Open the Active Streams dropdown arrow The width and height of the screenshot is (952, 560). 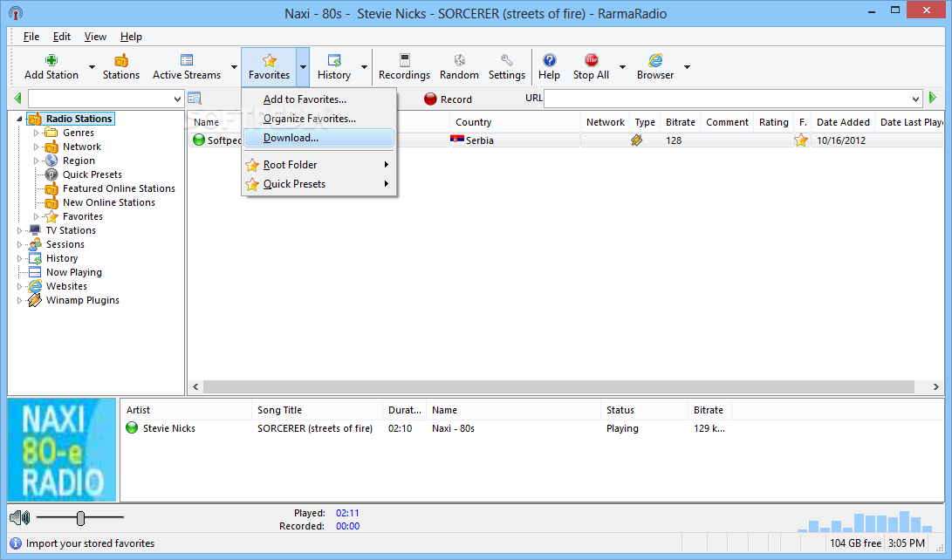pos(234,67)
